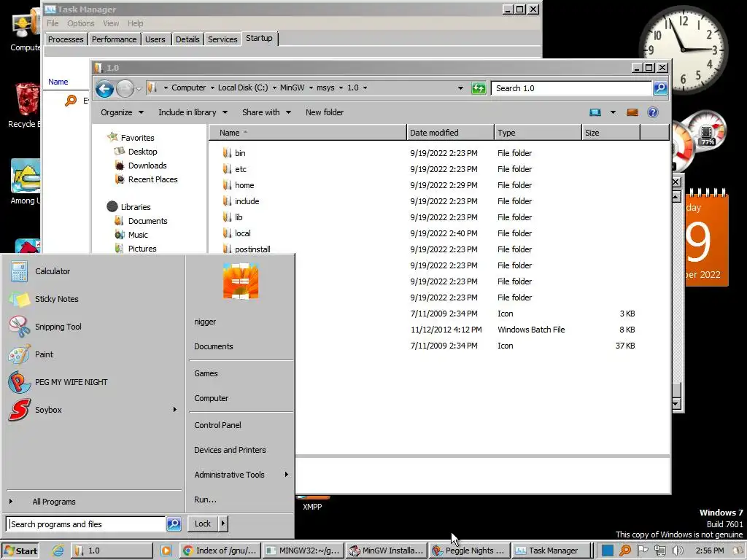
Task: Sort by the Size column header
Action: coord(611,133)
